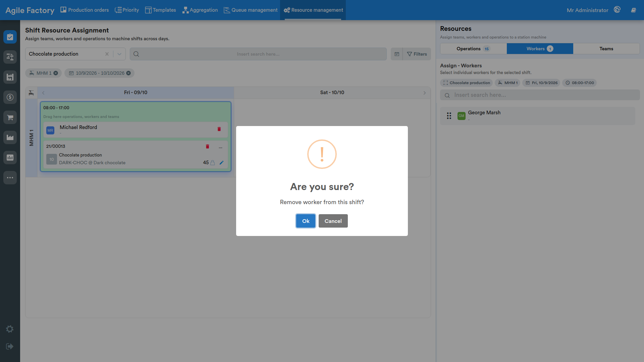Clear the Chocolate production selection
The width and height of the screenshot is (644, 362).
[107, 54]
